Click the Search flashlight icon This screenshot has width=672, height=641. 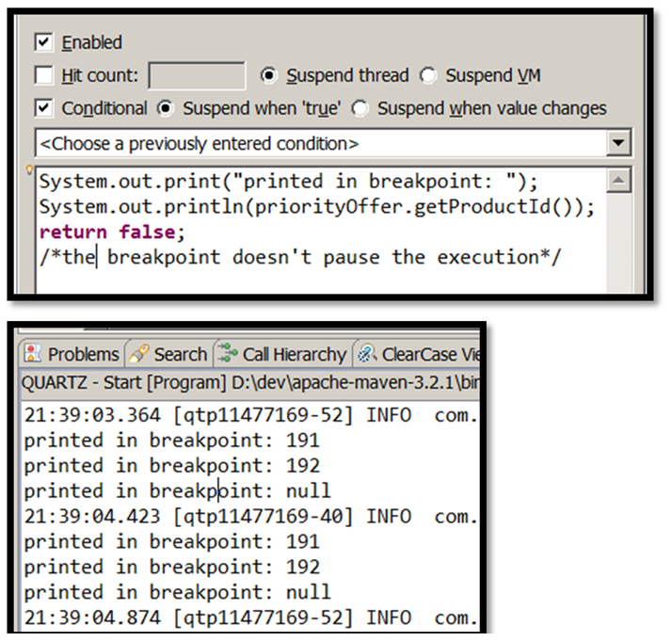(140, 354)
